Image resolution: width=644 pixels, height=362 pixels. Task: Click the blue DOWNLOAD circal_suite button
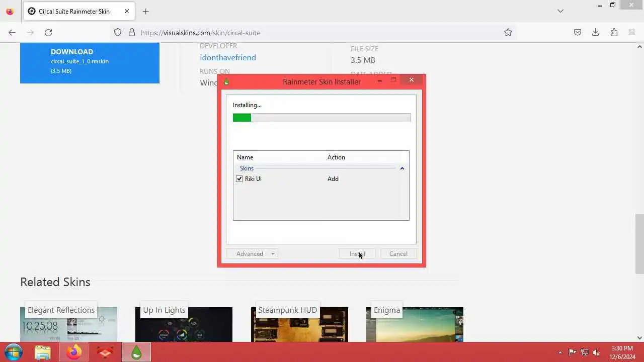(x=90, y=63)
